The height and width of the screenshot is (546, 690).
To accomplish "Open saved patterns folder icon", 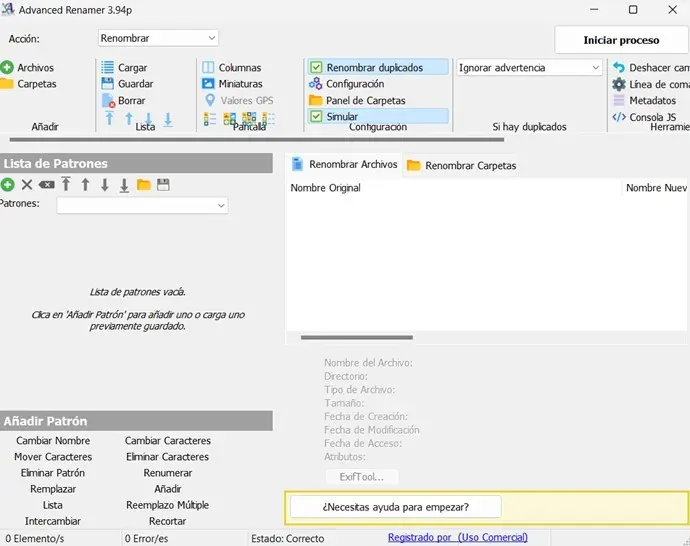I will 143,185.
